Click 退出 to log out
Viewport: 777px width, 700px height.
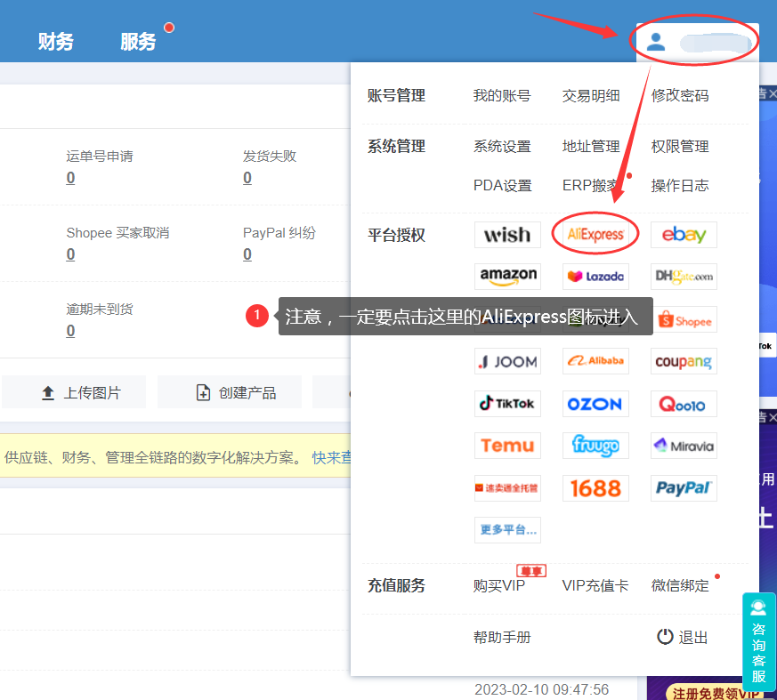(683, 637)
